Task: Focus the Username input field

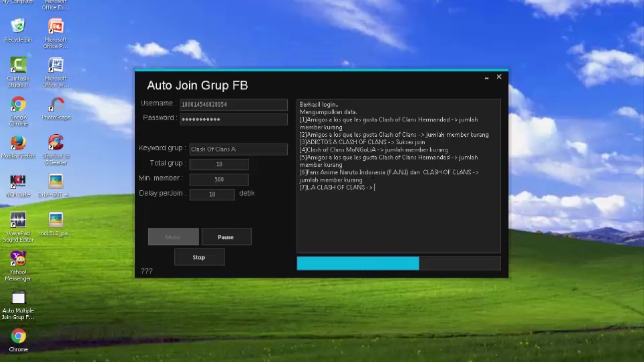Action: [x=233, y=104]
